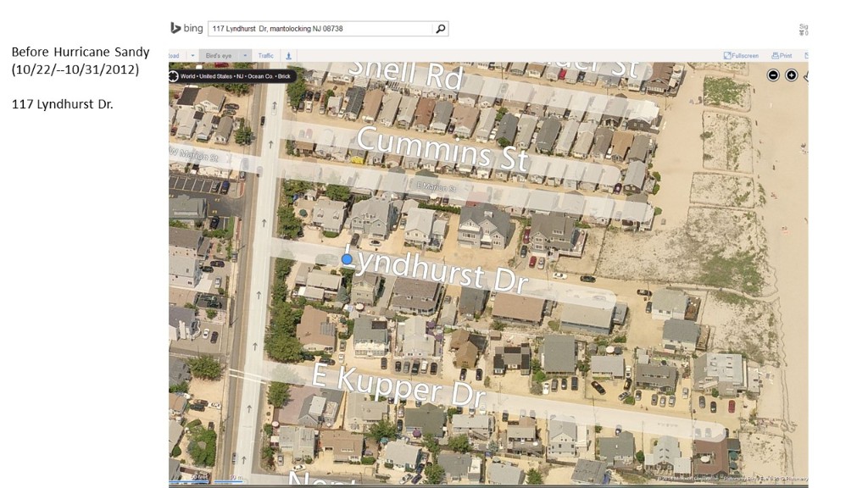Switch to Road map view
The width and height of the screenshot is (868, 488).
coord(174,56)
